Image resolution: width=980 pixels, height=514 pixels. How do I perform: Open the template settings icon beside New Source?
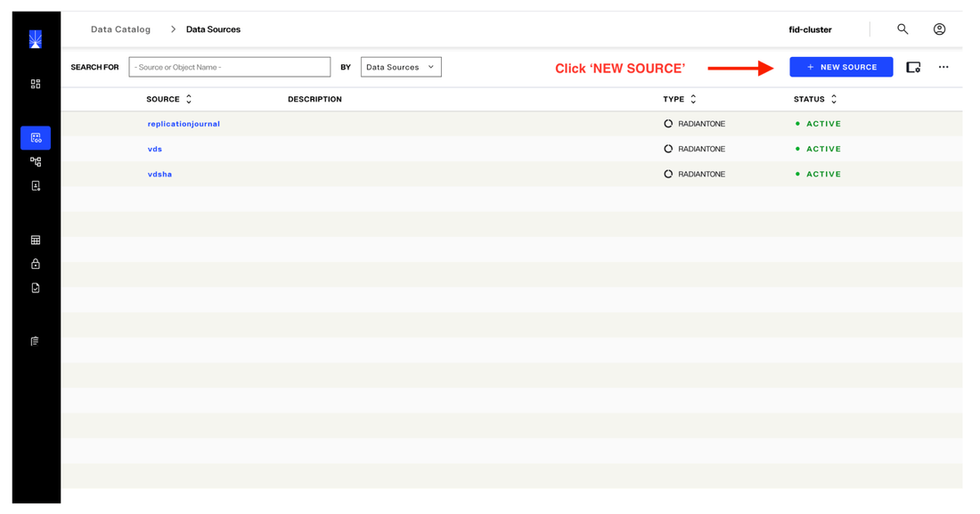tap(913, 67)
